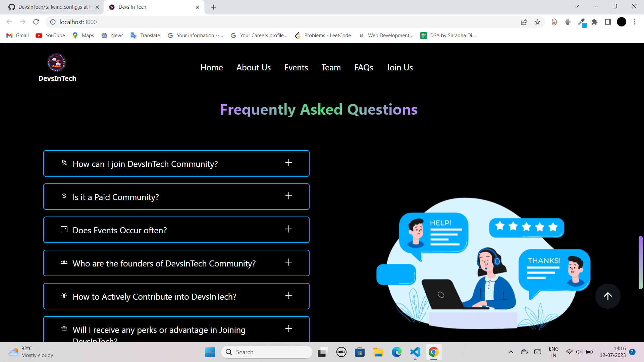Open Google Maps bookmark
This screenshot has height=362, width=644.
(83, 35)
